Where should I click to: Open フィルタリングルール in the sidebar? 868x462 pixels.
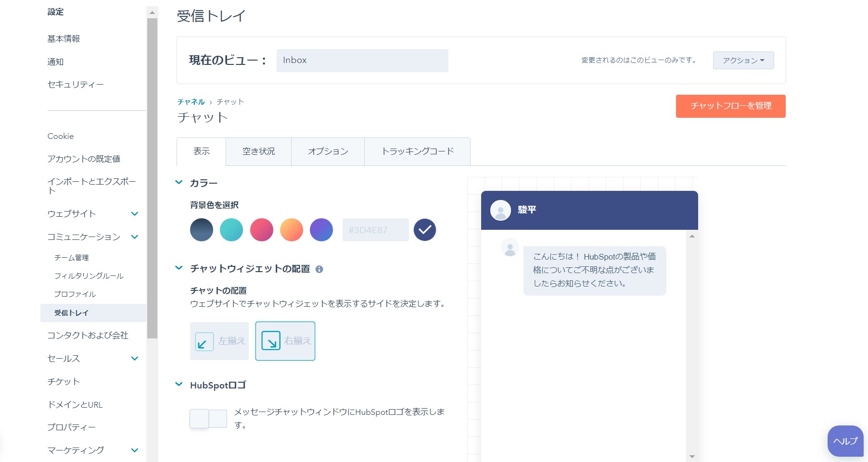point(89,276)
